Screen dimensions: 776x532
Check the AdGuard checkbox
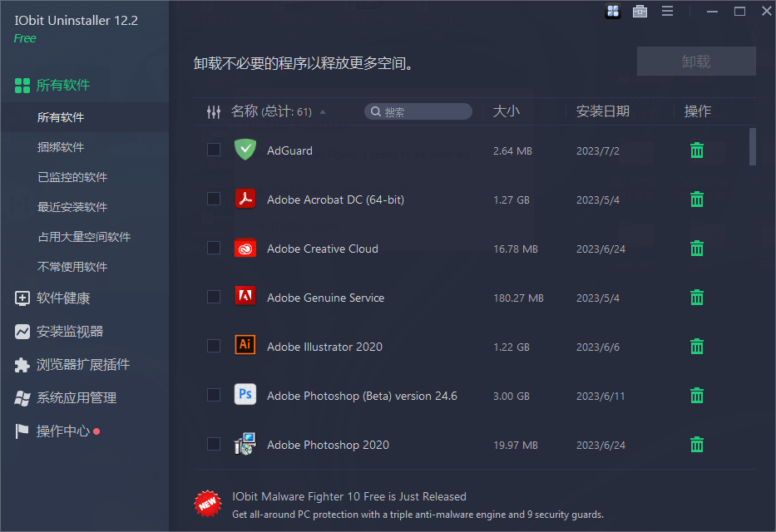pyautogui.click(x=214, y=150)
